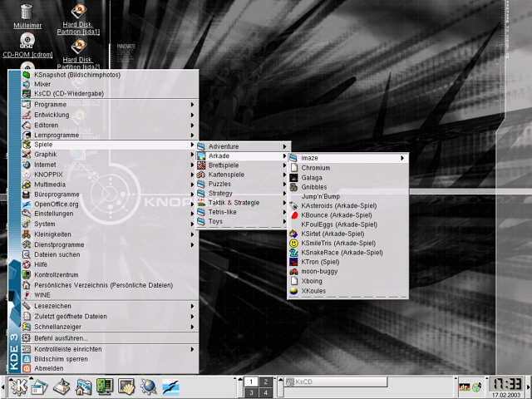Screen dimensions: 532x399
Task: Select WINE menu entry
Action: point(109,295)
